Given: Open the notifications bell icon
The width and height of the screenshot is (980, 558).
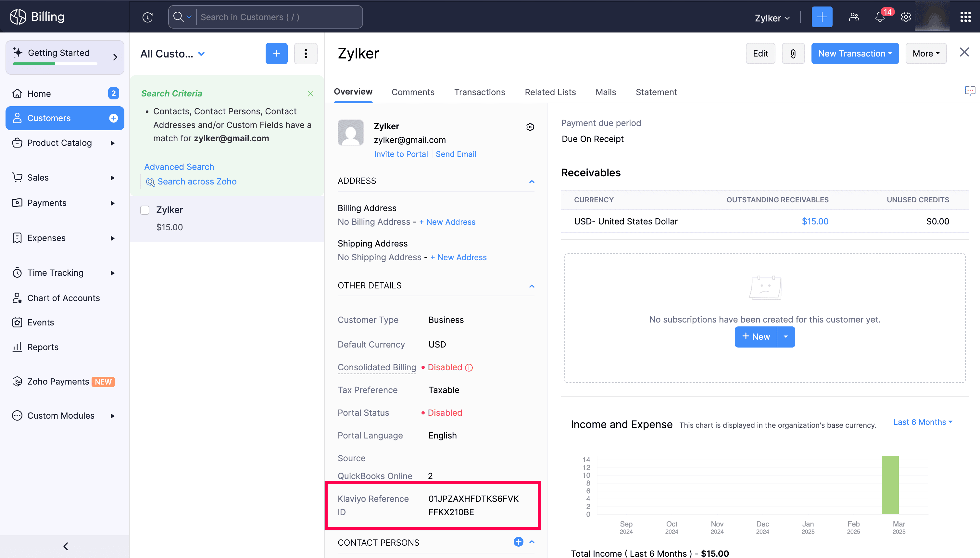Looking at the screenshot, I should (x=880, y=17).
